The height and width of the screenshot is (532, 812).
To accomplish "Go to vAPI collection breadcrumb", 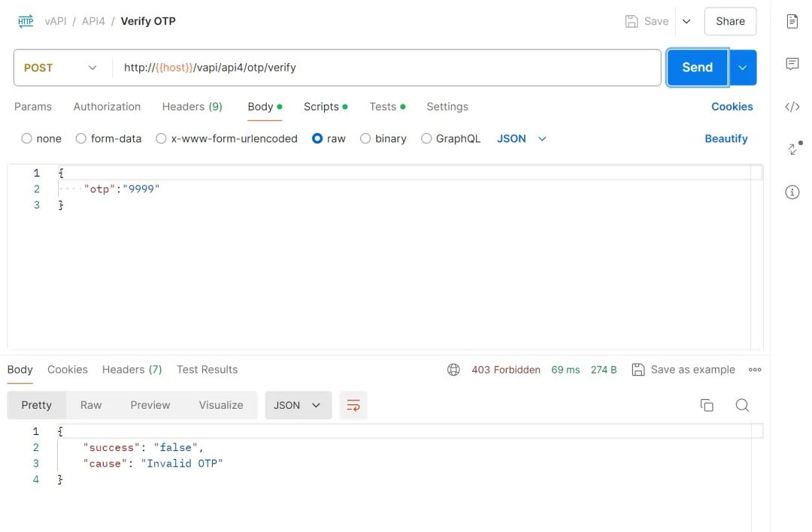I will [56, 21].
